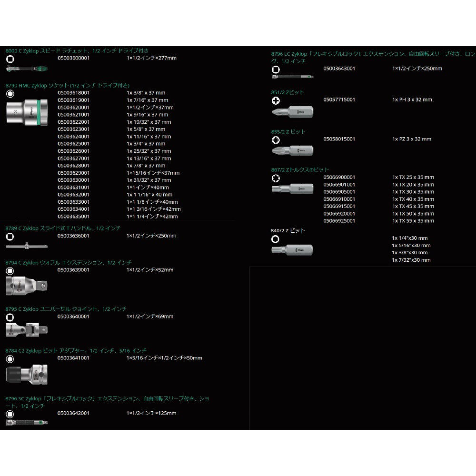
Task: Click the size "1x 1 1/16" x 40 mm"
Action: coord(149,195)
